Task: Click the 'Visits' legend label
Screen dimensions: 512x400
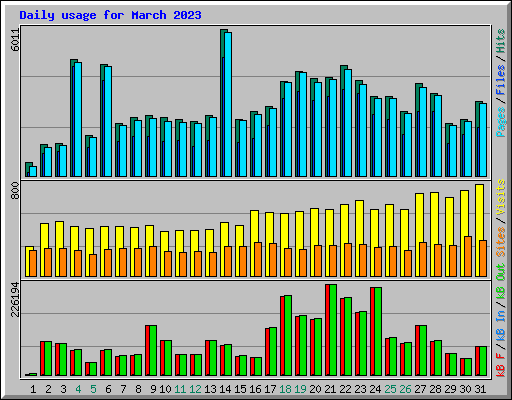Action: 500,197
